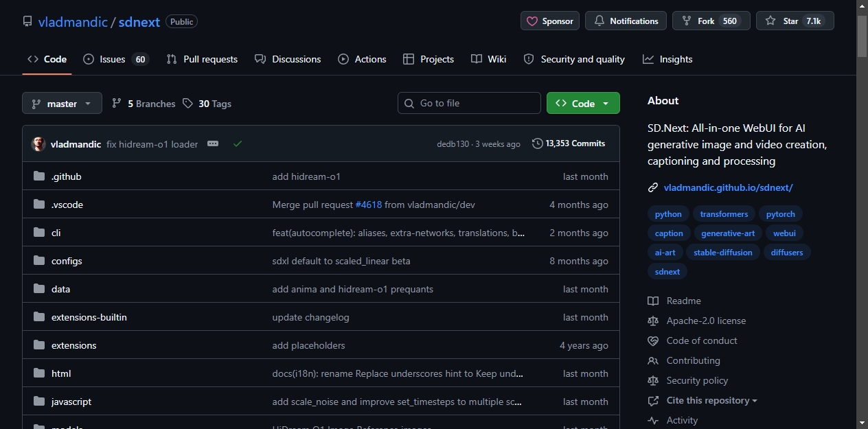Open the Code tab

tap(47, 59)
